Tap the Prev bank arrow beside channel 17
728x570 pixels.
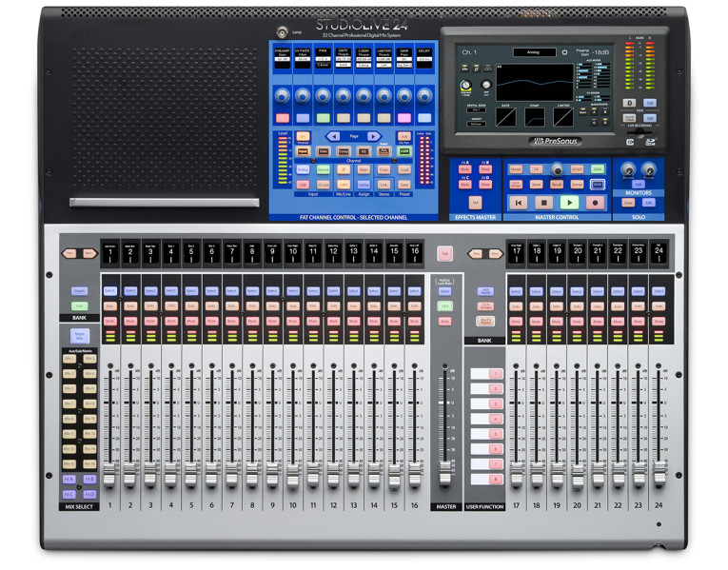tap(476, 254)
